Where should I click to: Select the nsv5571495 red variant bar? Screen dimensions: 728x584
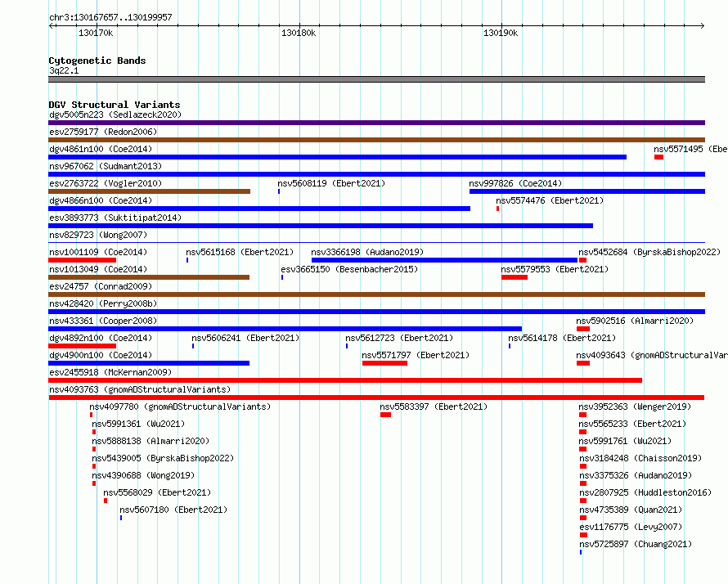[x=658, y=157]
